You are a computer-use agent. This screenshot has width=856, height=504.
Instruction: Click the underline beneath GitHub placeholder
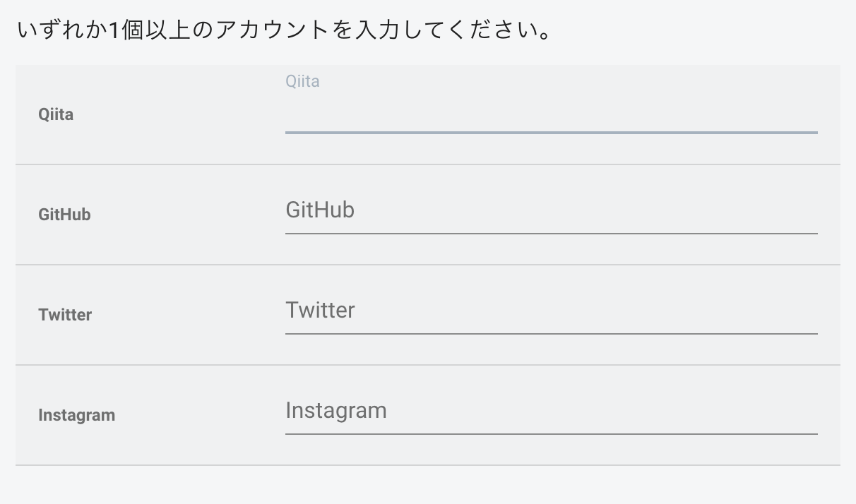point(551,233)
